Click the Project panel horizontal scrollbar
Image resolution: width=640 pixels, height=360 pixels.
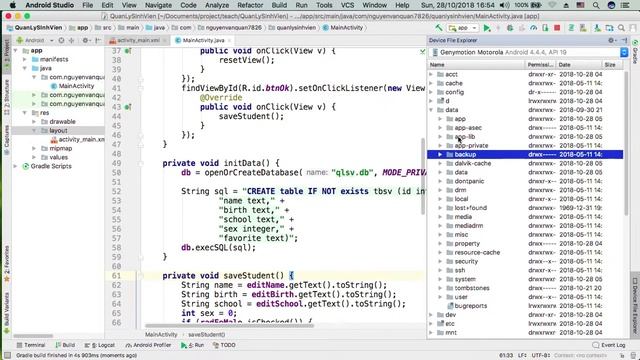coord(33,336)
